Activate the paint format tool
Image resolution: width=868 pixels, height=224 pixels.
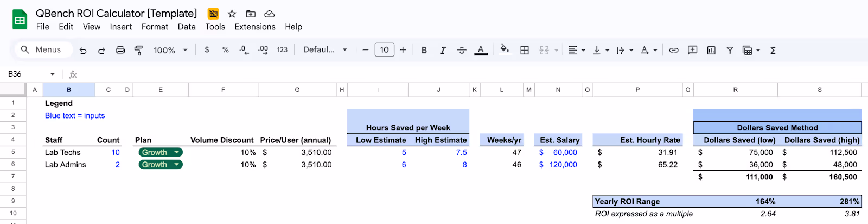(x=139, y=50)
